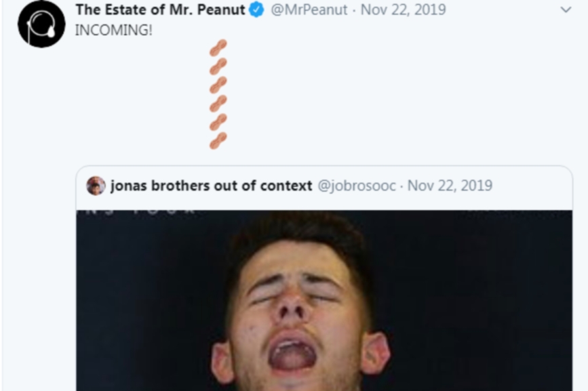Click empty header space in quoted tweet card
Screen dimensions: 588x391
pyautogui.click(x=532, y=186)
